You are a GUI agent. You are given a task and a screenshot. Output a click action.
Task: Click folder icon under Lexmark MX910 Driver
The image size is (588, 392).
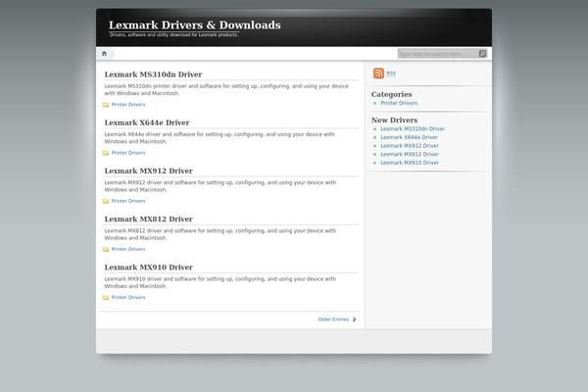[106, 298]
